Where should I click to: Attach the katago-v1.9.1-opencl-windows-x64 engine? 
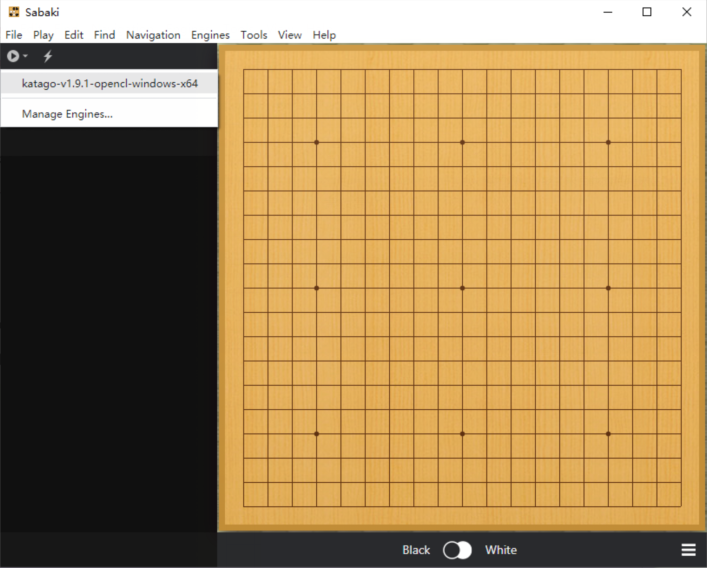109,84
